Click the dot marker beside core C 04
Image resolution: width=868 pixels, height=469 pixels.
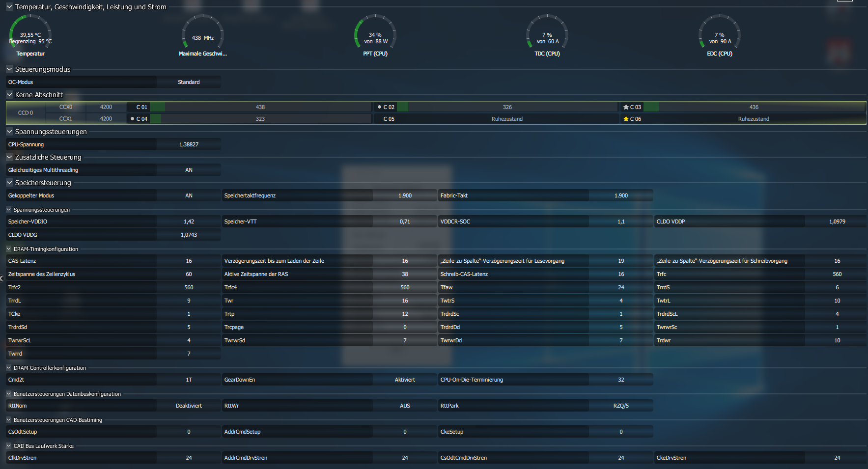pyautogui.click(x=132, y=119)
